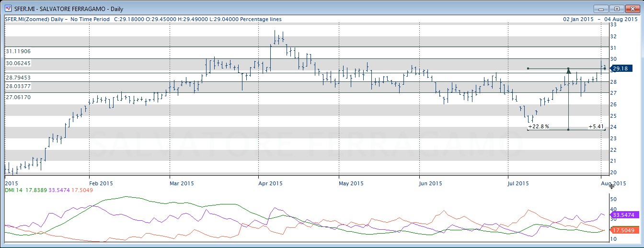
Task: Click the measurement arrowhead near price 29
Action: 568,70
